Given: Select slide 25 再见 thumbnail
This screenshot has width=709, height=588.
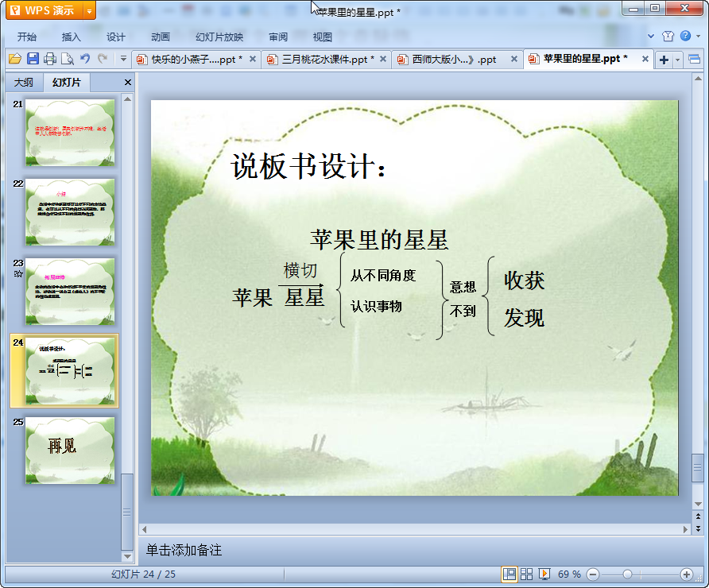Looking at the screenshot, I should [x=70, y=451].
